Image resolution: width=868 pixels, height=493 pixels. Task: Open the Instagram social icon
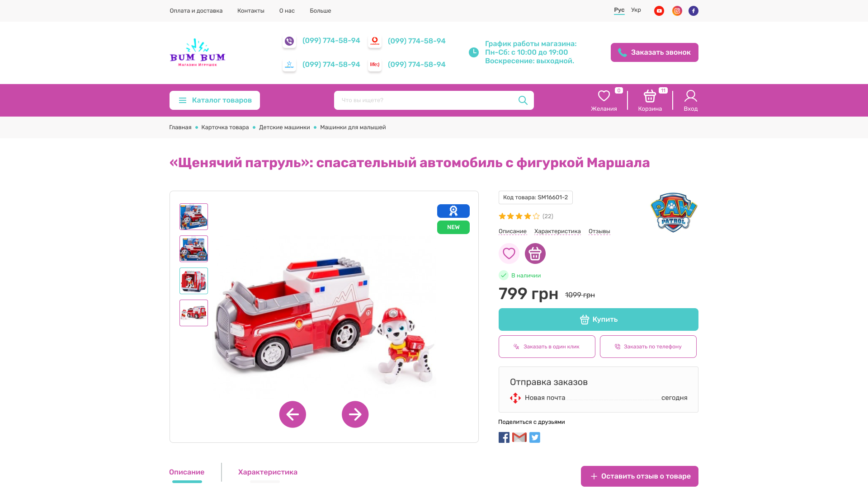pos(677,11)
